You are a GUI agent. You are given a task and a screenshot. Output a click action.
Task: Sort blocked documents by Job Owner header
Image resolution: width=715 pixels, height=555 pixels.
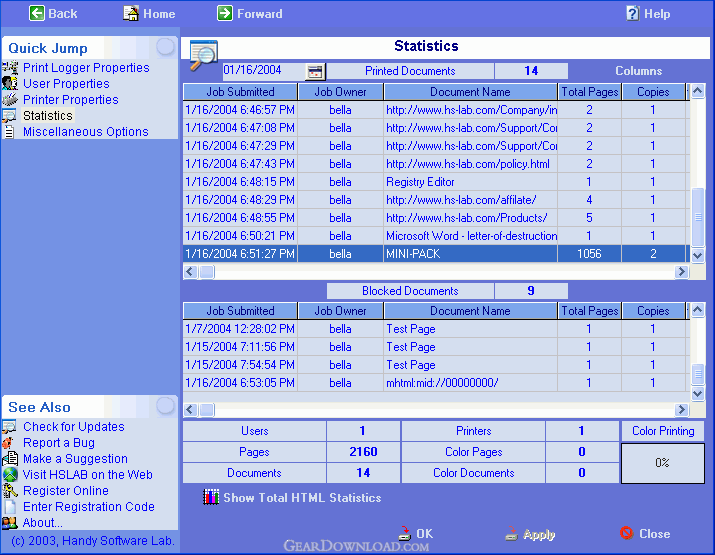pos(340,311)
